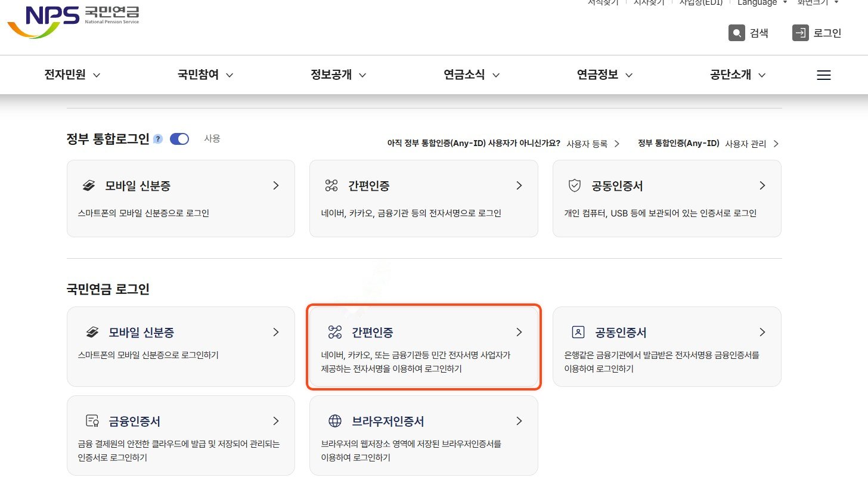Click arrow on 간편인증 under 국민연금 로그인
Viewport: 868px width, 499px height.
[x=519, y=332]
